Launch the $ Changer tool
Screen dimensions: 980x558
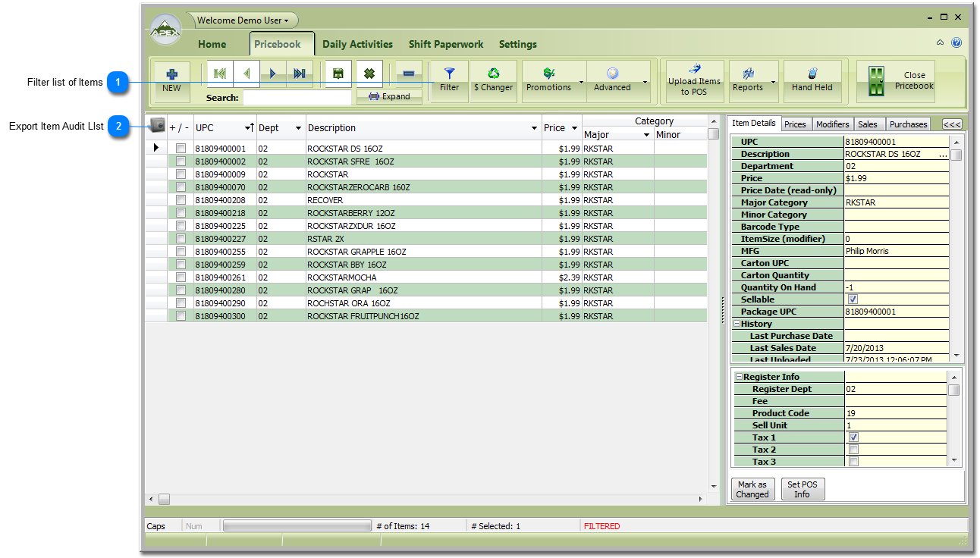(x=493, y=80)
